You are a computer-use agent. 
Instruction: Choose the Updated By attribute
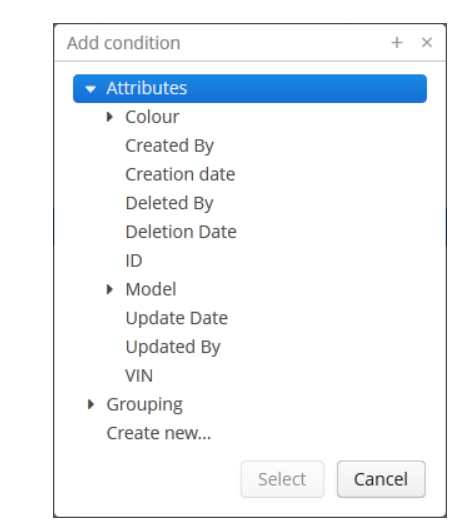click(x=173, y=347)
